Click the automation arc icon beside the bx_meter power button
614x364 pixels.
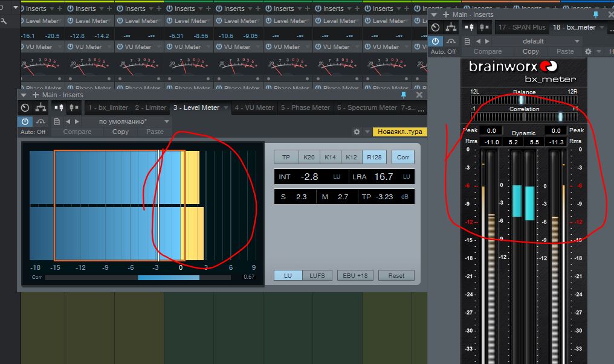coord(451,41)
